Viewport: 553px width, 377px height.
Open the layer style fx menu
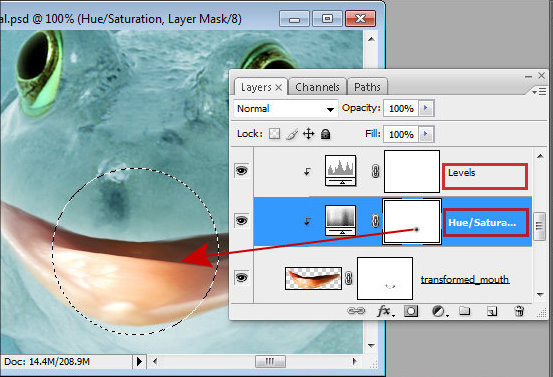pos(385,311)
